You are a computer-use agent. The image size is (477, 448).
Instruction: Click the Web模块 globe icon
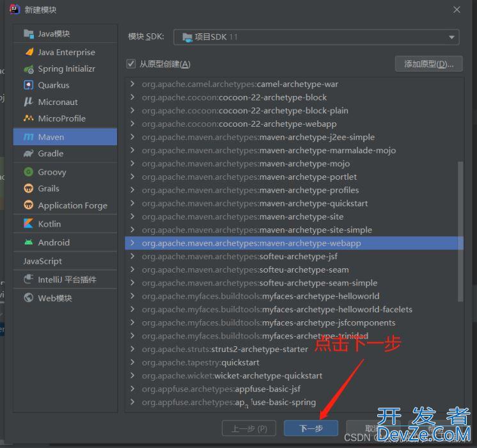tap(29, 298)
